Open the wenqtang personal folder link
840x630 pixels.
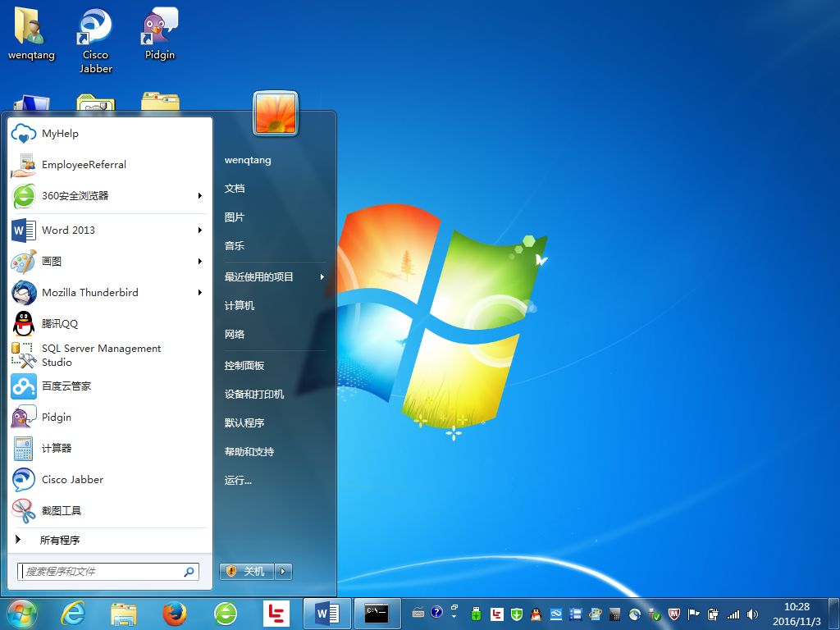pos(248,160)
